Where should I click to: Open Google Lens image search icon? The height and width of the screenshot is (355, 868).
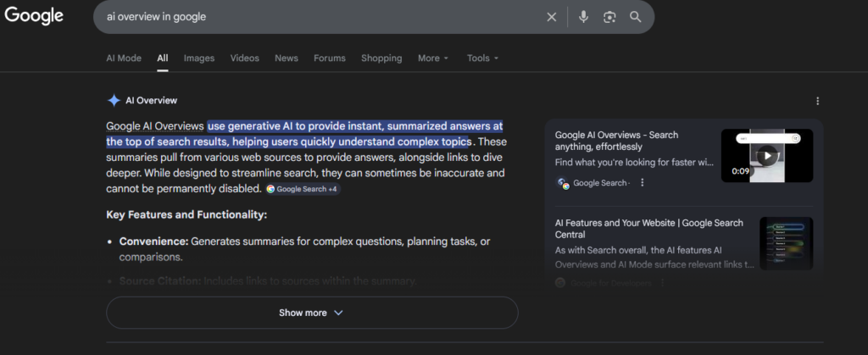click(609, 17)
